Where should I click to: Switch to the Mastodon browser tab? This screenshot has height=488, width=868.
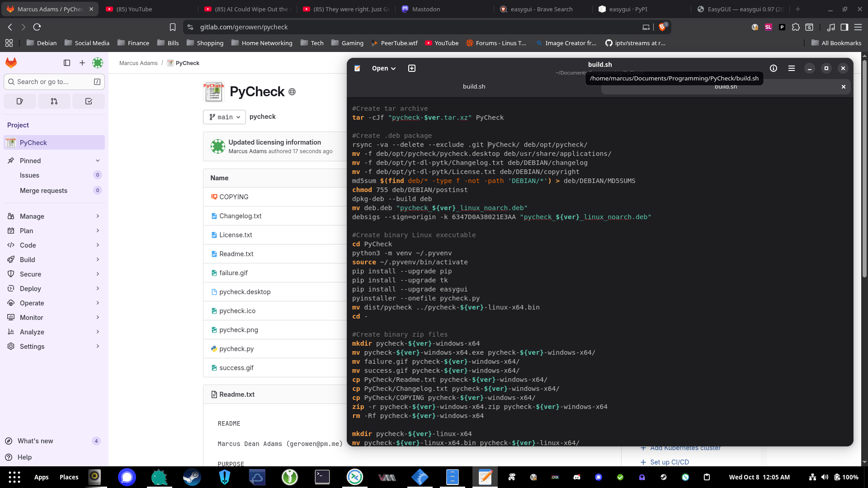point(426,9)
